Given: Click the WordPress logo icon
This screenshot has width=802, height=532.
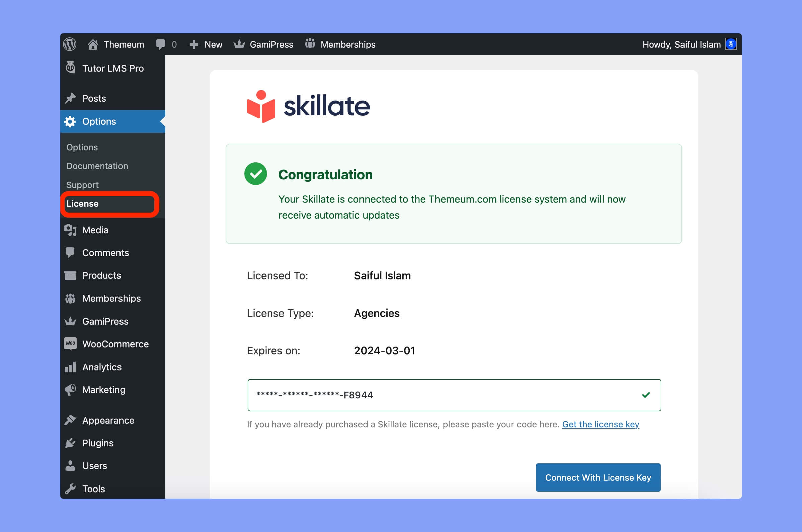Looking at the screenshot, I should [x=70, y=45].
